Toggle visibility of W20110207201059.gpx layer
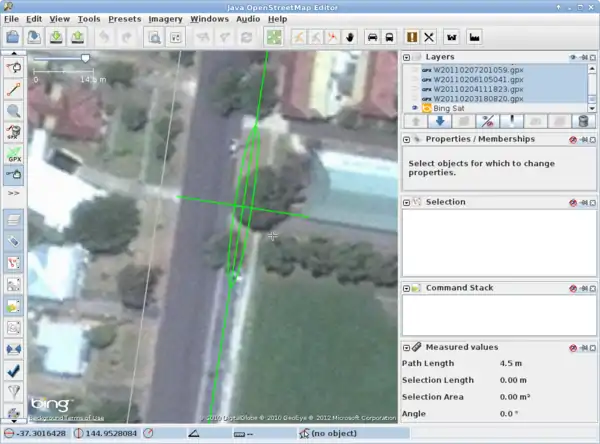Viewport: 600px width, 444px height. tap(415, 71)
